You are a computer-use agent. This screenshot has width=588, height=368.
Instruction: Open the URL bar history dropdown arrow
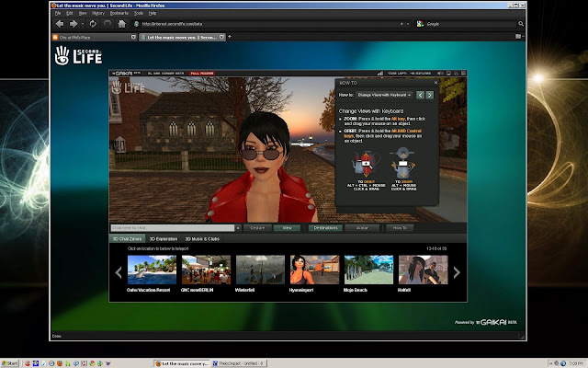coord(408,24)
